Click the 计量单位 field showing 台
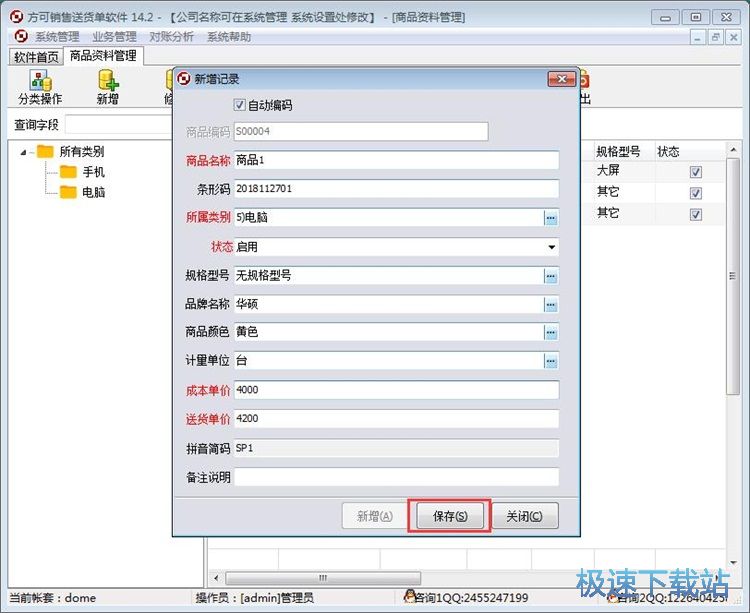 388,361
